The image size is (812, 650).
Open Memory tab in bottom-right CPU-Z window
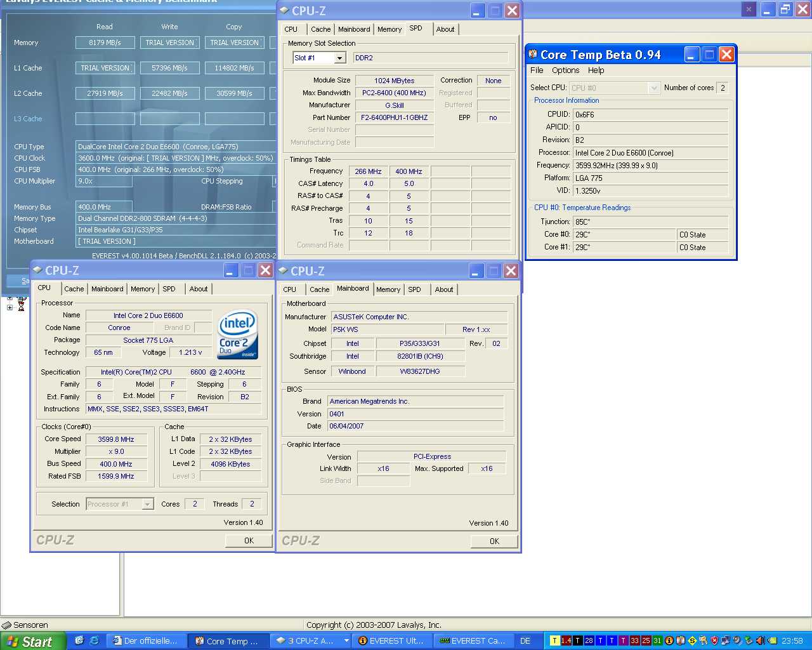pos(388,289)
